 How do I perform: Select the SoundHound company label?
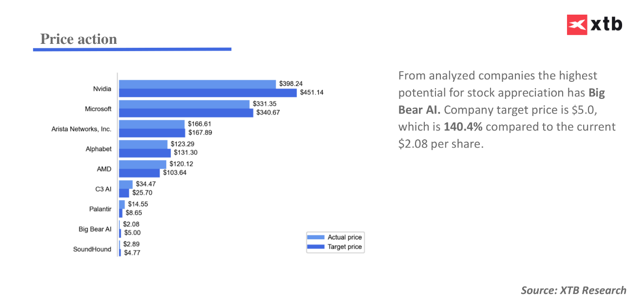92,249
